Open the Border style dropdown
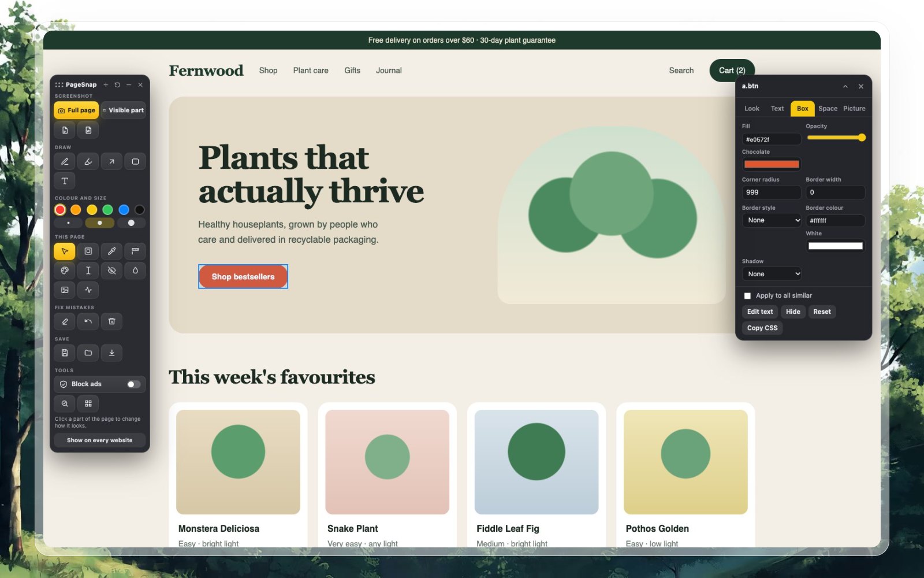The width and height of the screenshot is (924, 578). tap(772, 220)
